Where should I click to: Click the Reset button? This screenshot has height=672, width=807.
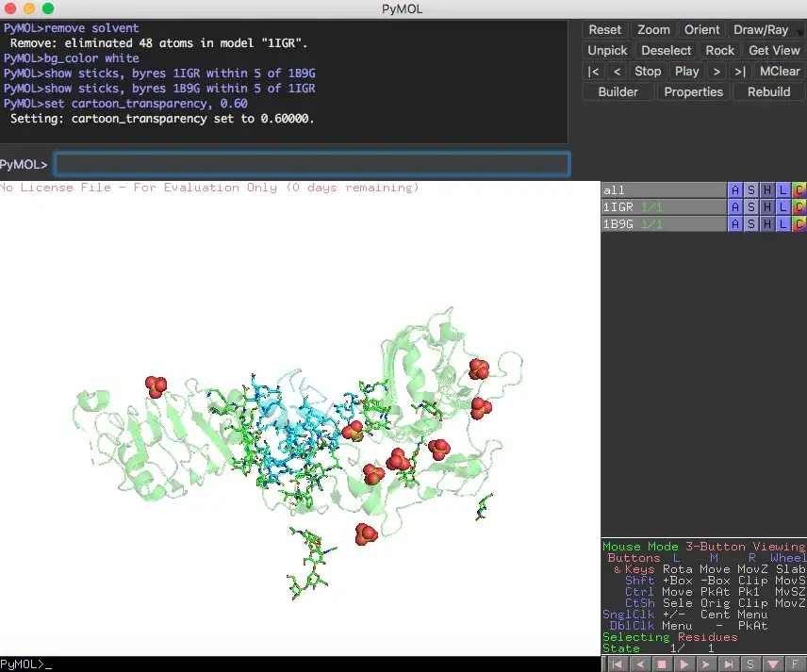pos(604,29)
